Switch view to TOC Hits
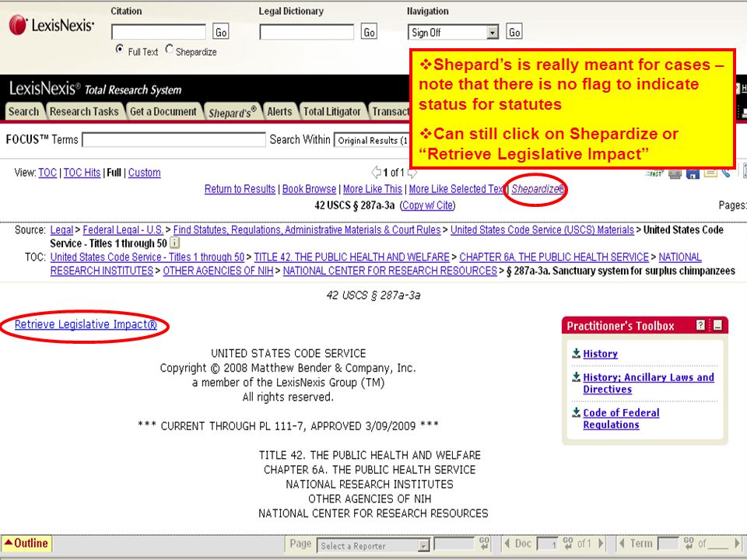Screen dimensions: 747x560 82,173
